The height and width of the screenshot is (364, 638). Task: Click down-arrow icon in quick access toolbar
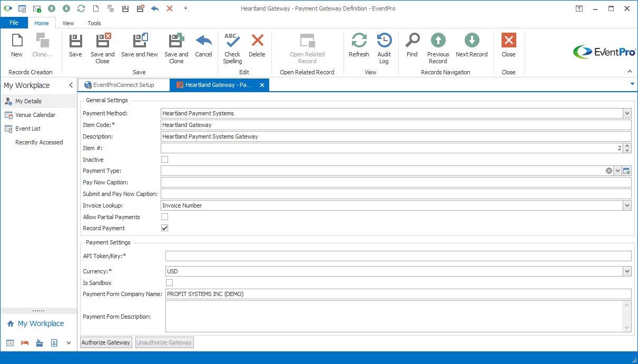66,8
